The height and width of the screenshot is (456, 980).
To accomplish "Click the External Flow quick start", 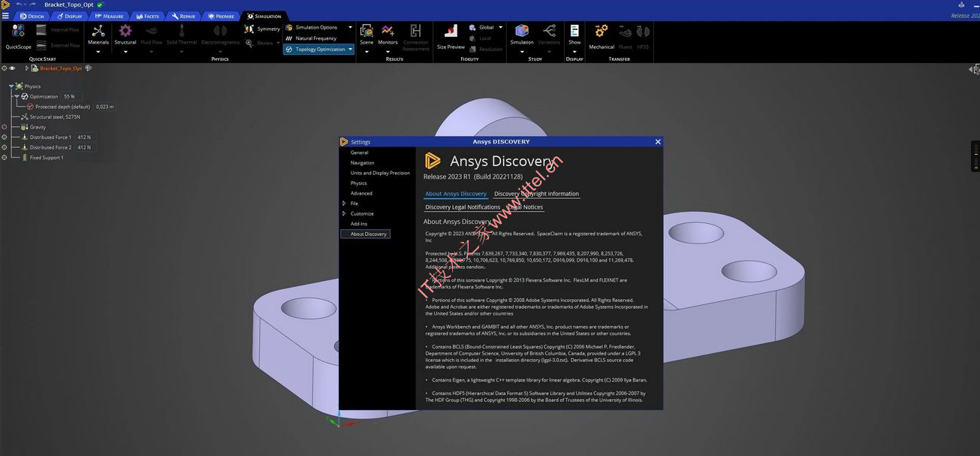I will point(58,45).
